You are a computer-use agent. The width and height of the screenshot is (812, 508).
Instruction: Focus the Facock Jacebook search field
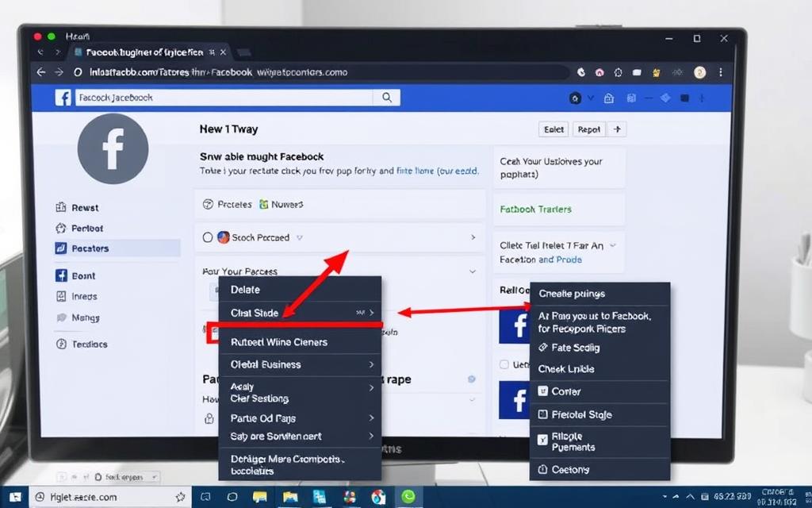224,98
